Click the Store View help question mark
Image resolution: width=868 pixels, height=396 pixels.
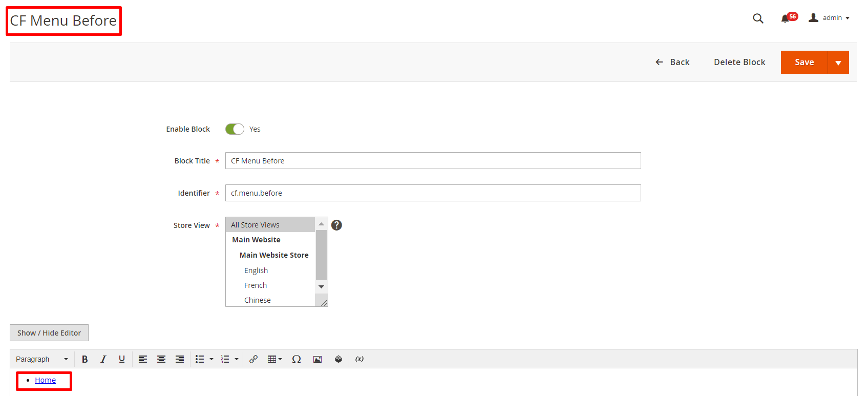tap(336, 225)
